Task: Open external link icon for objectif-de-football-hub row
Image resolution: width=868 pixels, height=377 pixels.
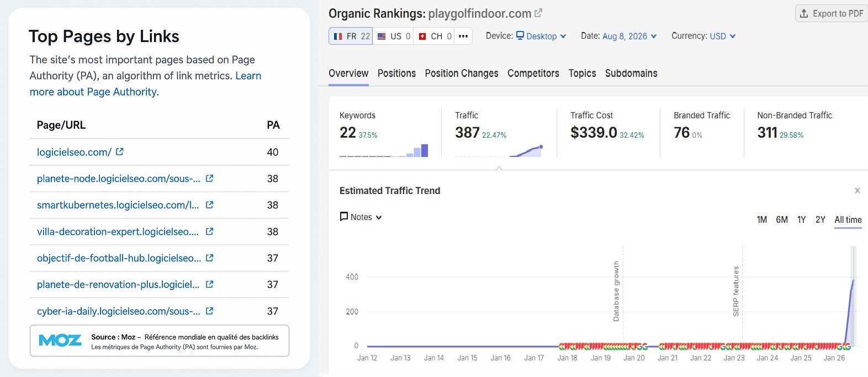Action: (209, 258)
